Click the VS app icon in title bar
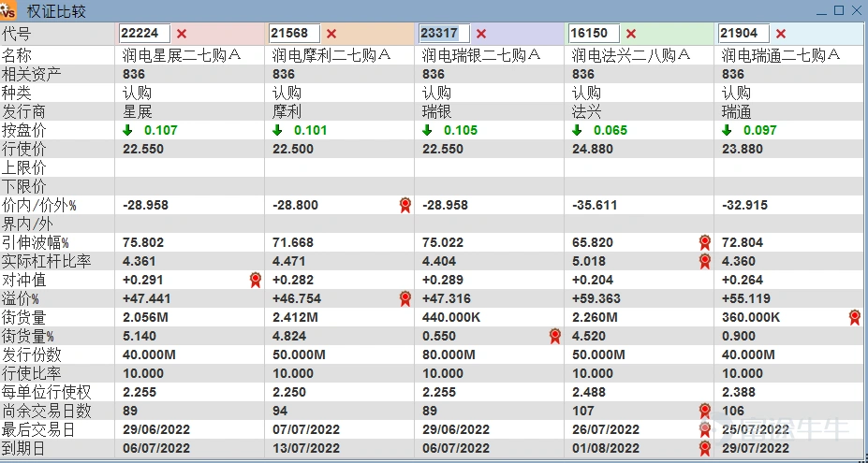The height and width of the screenshot is (463, 868). pyautogui.click(x=7, y=10)
